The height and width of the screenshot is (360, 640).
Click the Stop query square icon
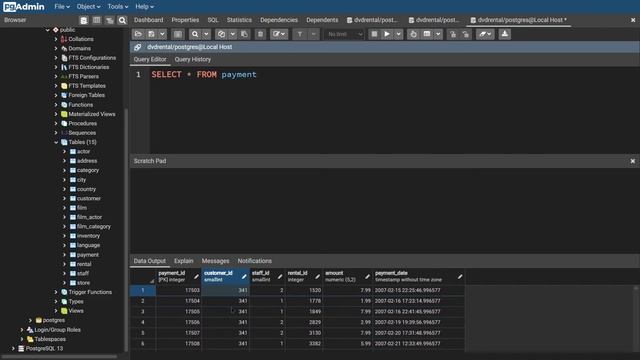[x=374, y=34]
